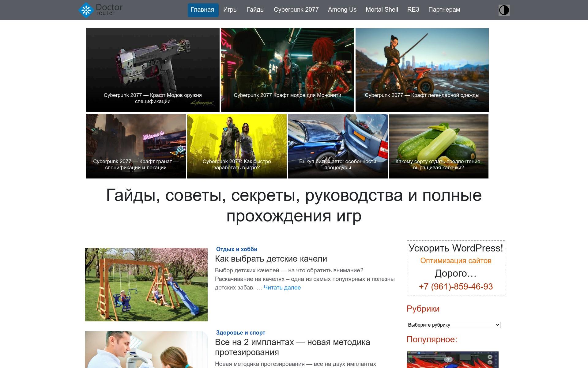The width and height of the screenshot is (588, 368).
Task: Open the Главная menu item
Action: (x=202, y=10)
